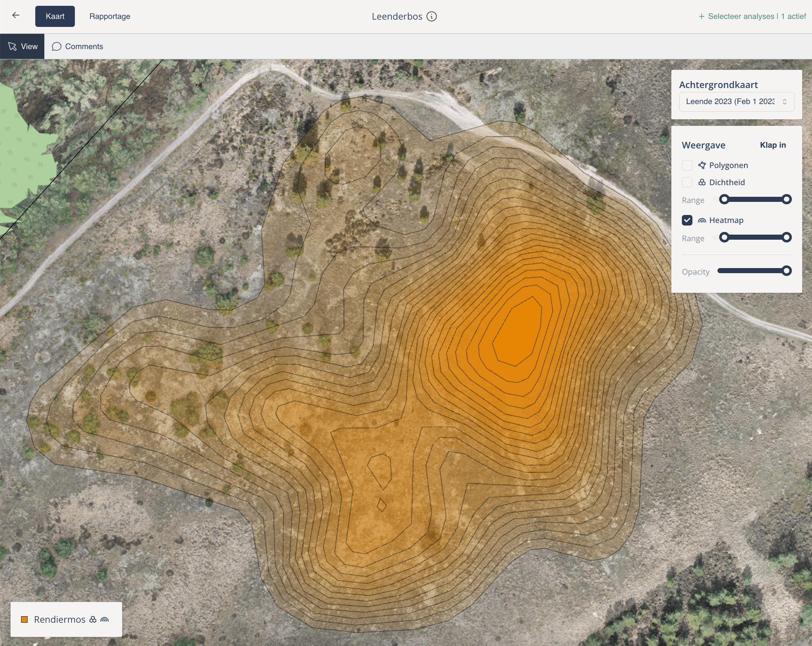This screenshot has width=812, height=646.
Task: Open the Achtergrondkaart Leende 2023 dropdown
Action: click(x=736, y=102)
